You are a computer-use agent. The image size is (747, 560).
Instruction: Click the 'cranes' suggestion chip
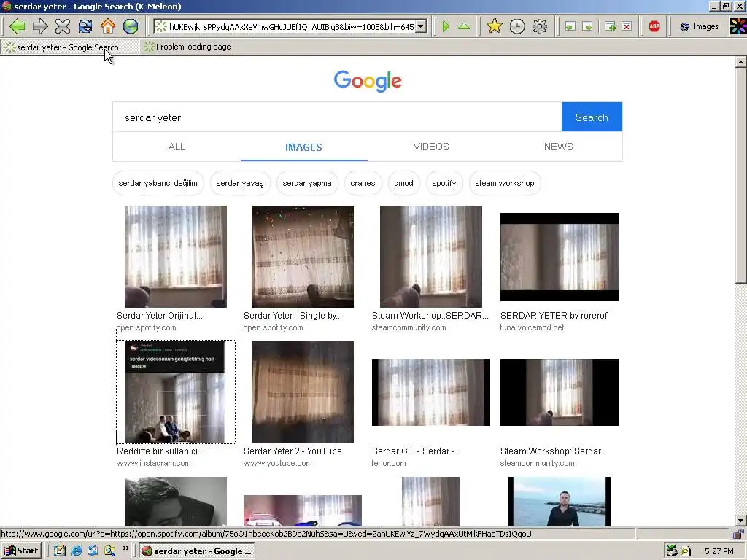pyautogui.click(x=363, y=183)
